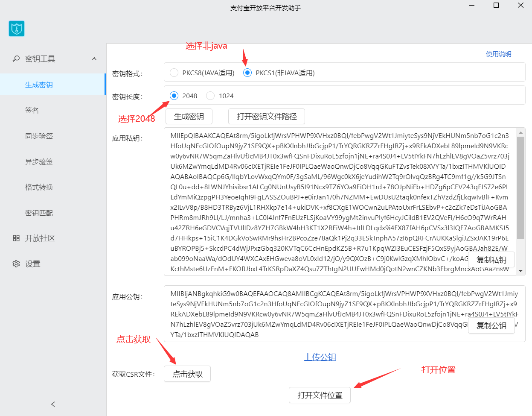532x416 pixels.
Task: Open the 上传公钥 link
Action: click(320, 357)
